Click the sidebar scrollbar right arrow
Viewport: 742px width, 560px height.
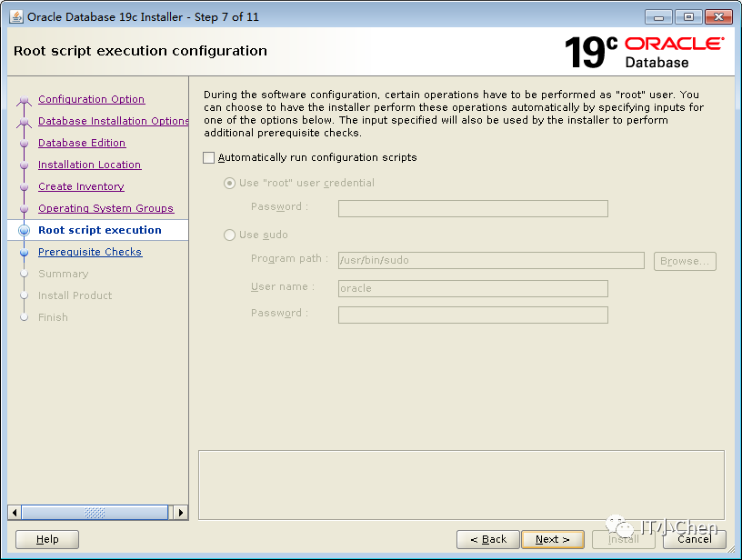pos(181,512)
